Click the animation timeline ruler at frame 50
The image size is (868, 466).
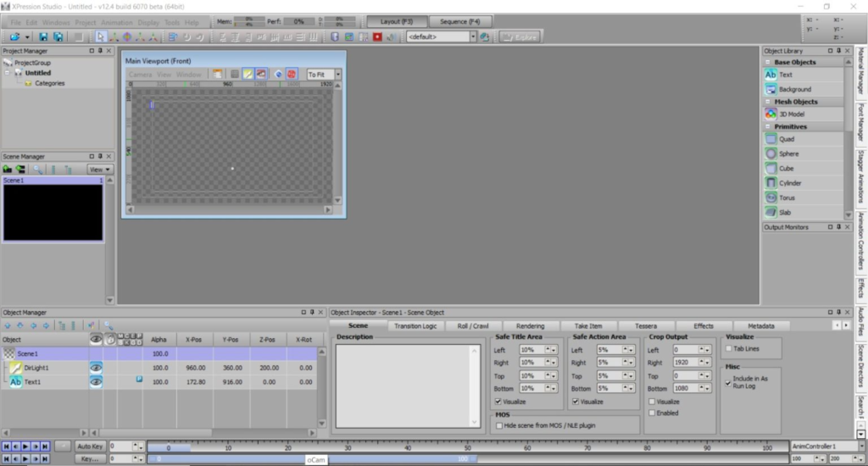click(x=468, y=447)
